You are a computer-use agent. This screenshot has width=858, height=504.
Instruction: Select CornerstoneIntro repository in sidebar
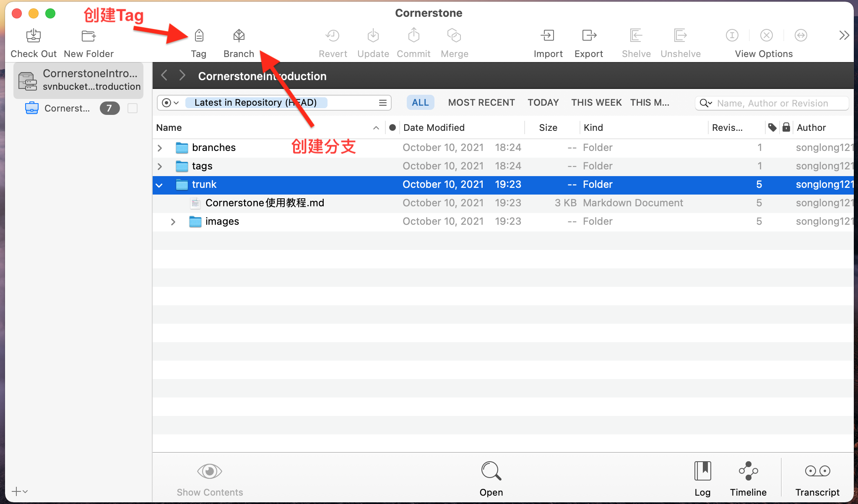[78, 80]
